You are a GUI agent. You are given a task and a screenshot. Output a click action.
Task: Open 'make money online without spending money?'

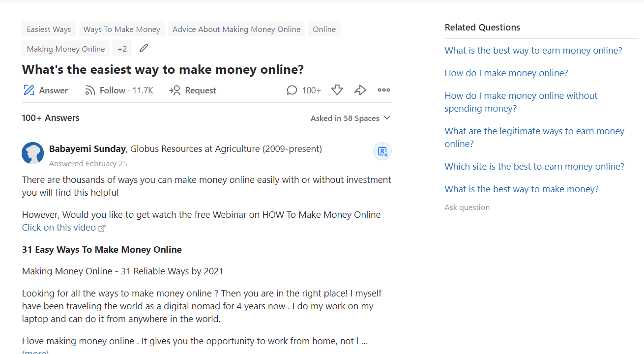point(521,102)
